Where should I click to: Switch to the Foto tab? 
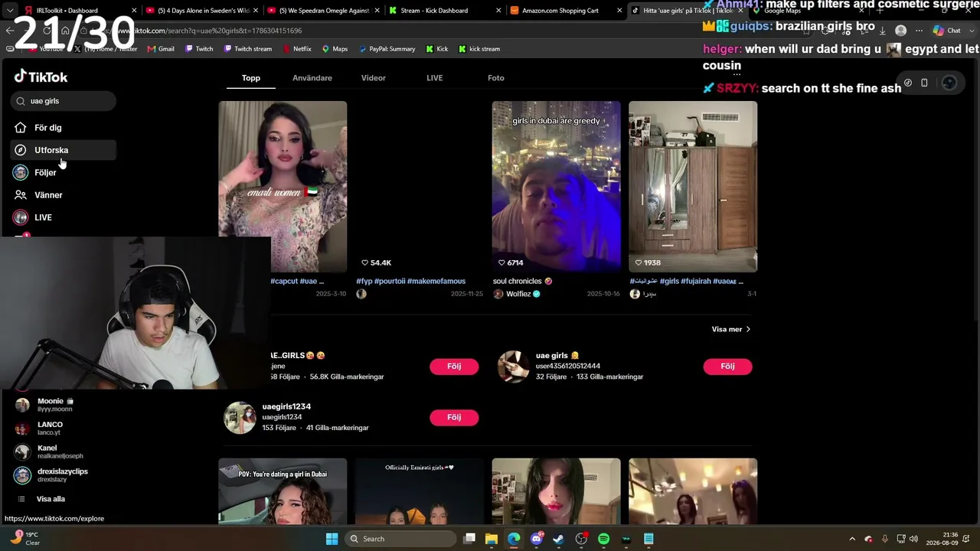[x=496, y=78]
